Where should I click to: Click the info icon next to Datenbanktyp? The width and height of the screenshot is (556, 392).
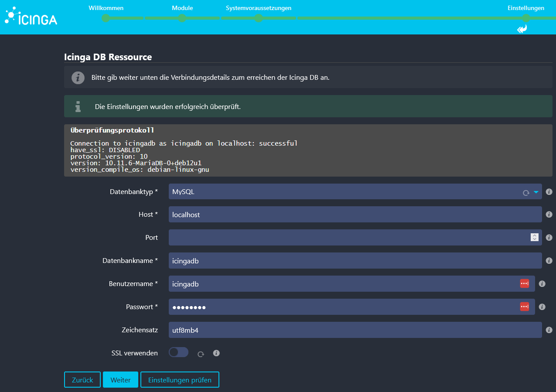549,191
